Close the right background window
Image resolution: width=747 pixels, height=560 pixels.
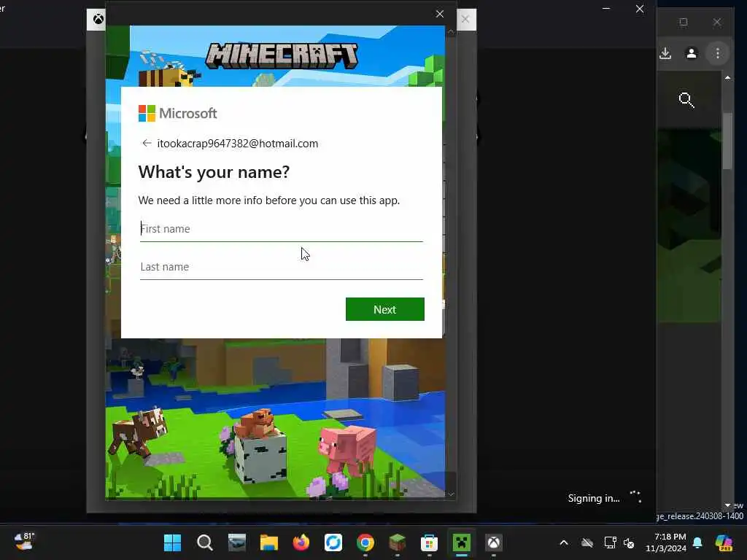click(x=716, y=22)
